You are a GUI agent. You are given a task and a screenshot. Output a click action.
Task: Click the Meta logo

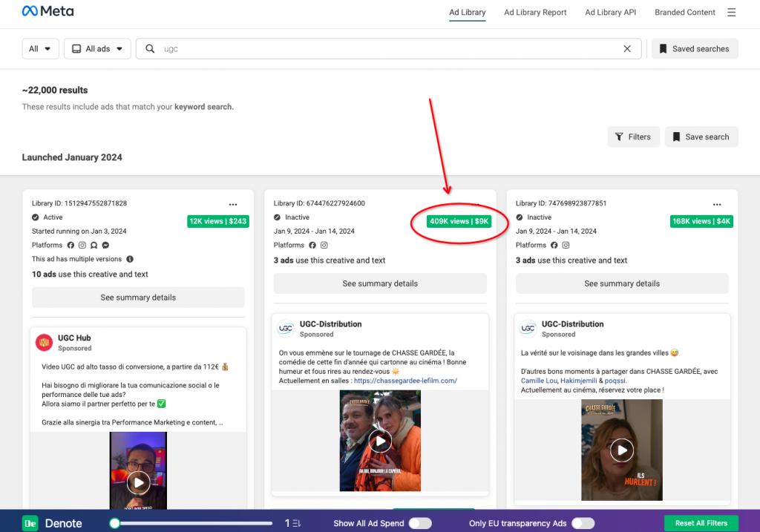coord(47,10)
